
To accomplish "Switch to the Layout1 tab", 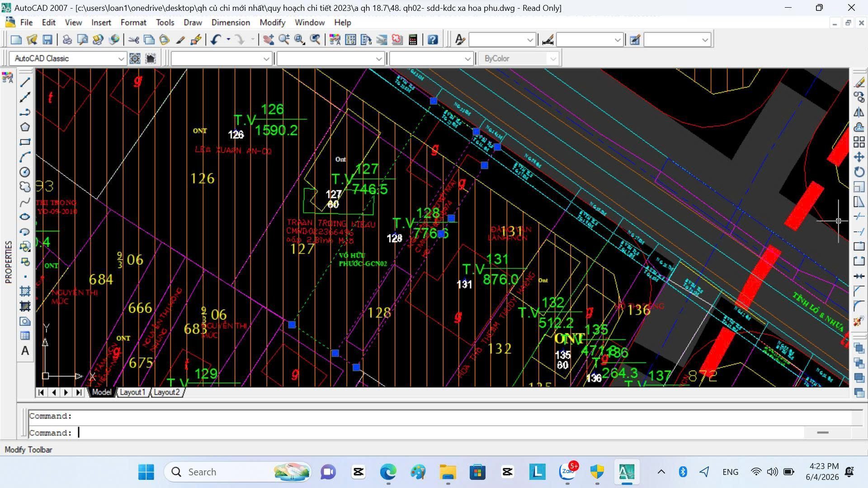I will pyautogui.click(x=132, y=392).
